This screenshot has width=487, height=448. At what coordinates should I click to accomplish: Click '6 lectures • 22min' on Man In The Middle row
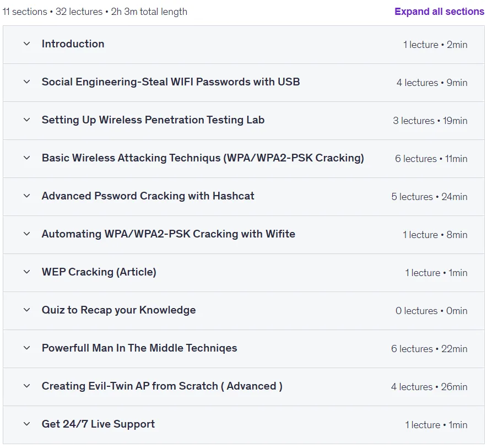429,349
